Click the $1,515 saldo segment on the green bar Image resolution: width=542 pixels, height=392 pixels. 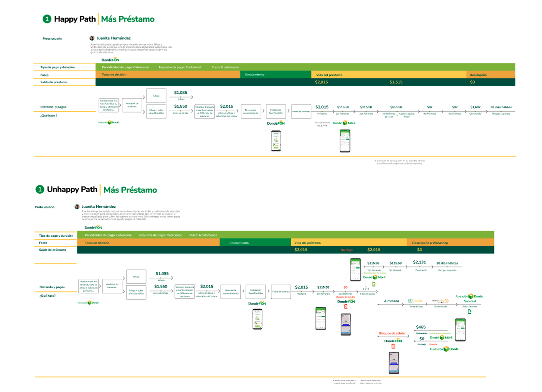(396, 82)
